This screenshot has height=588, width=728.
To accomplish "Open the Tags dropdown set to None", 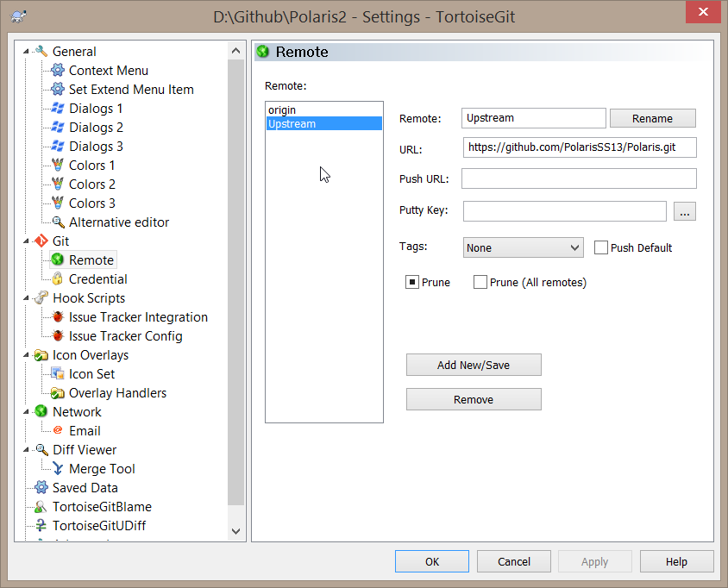I will [524, 247].
